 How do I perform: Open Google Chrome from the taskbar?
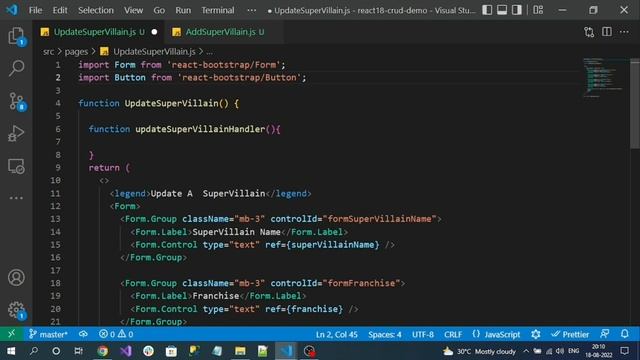(102, 351)
